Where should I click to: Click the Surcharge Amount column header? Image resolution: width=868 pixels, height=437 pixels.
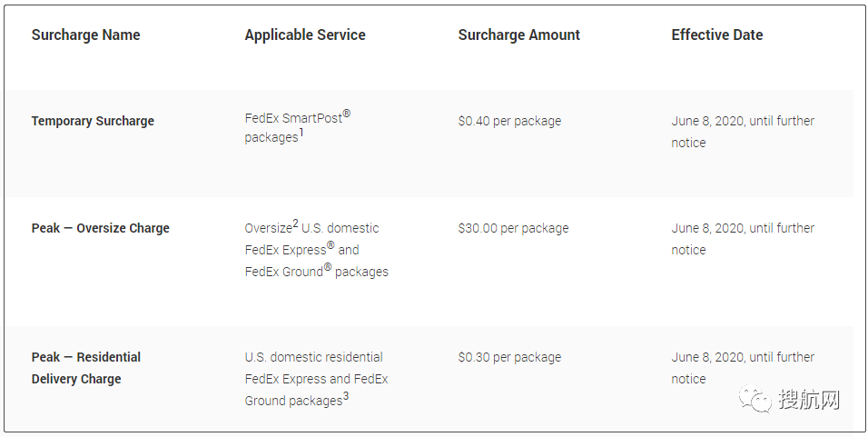coord(518,35)
